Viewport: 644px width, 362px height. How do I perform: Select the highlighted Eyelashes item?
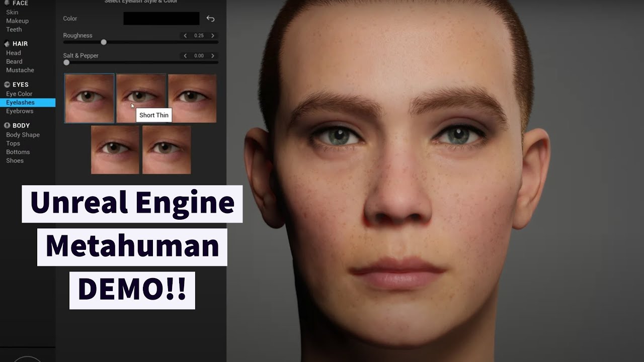(28, 103)
